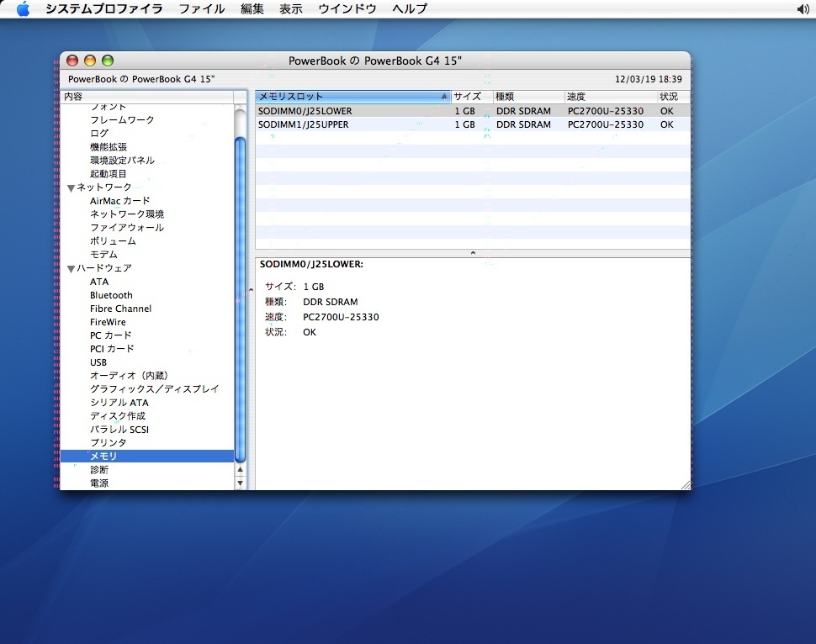The image size is (816, 644).
Task: Open the ファイル menu
Action: [x=202, y=9]
